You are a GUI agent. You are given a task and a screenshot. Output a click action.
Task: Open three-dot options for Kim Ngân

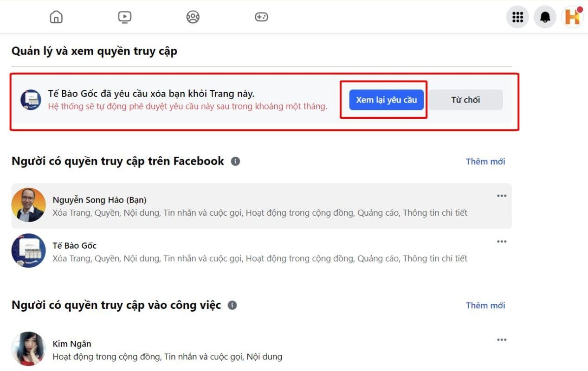point(502,340)
